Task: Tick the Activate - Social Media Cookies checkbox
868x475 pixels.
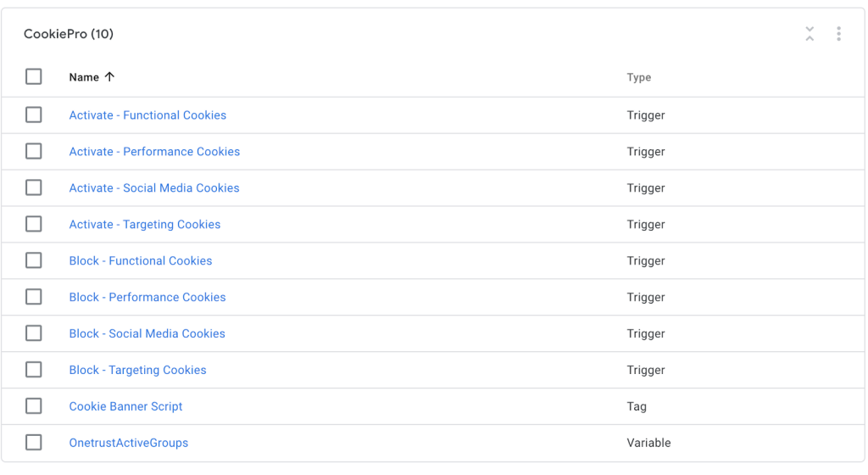Action: click(x=34, y=187)
